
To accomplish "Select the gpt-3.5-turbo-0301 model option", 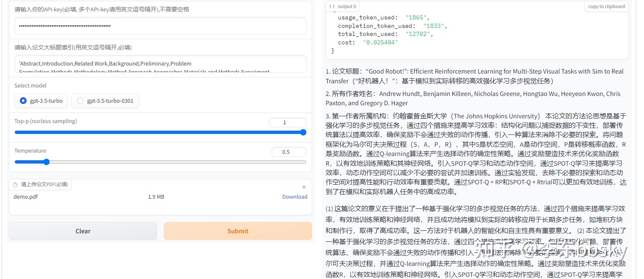I will tap(105, 101).
